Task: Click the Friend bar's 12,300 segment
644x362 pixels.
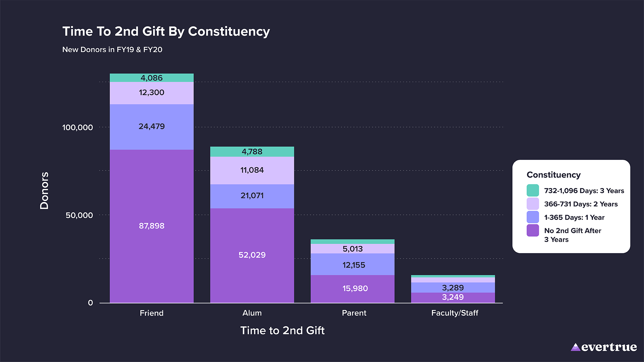Action: click(x=152, y=93)
